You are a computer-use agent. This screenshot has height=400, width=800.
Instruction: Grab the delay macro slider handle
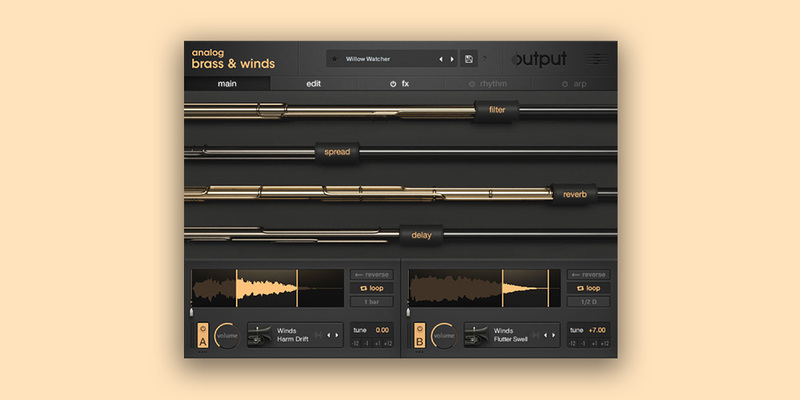(x=421, y=236)
